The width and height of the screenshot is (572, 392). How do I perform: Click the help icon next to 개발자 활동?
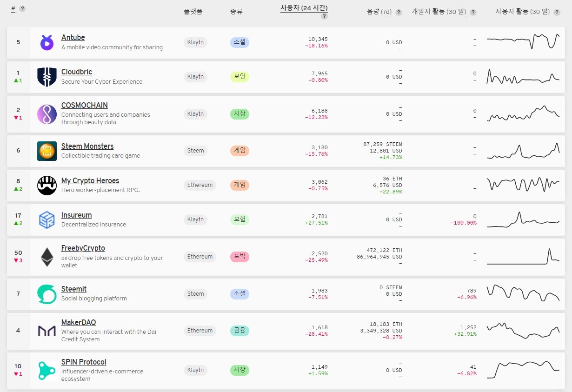(473, 13)
